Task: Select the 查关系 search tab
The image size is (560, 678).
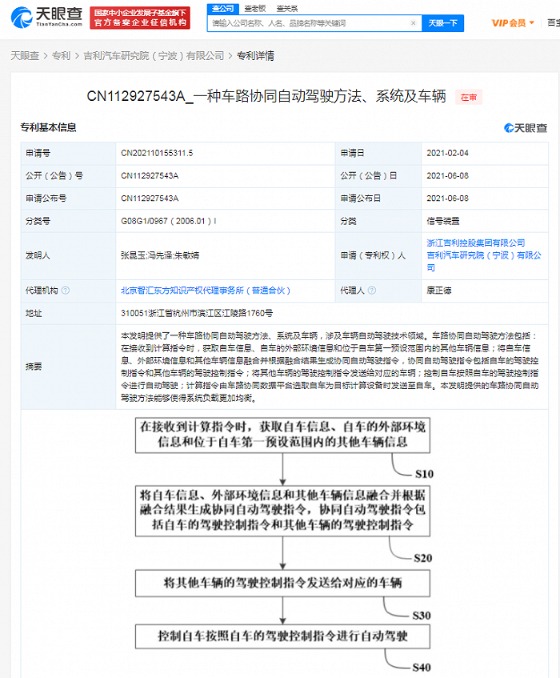Action: point(287,8)
